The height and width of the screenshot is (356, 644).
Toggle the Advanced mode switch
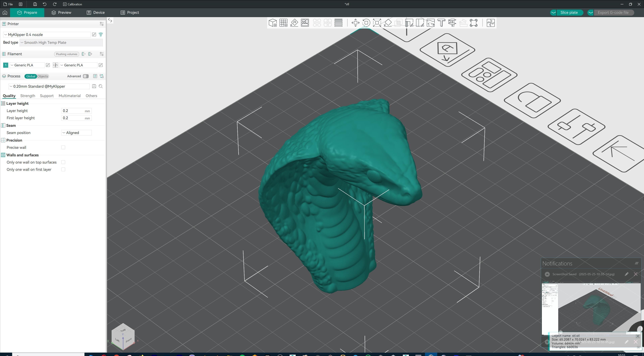(86, 76)
